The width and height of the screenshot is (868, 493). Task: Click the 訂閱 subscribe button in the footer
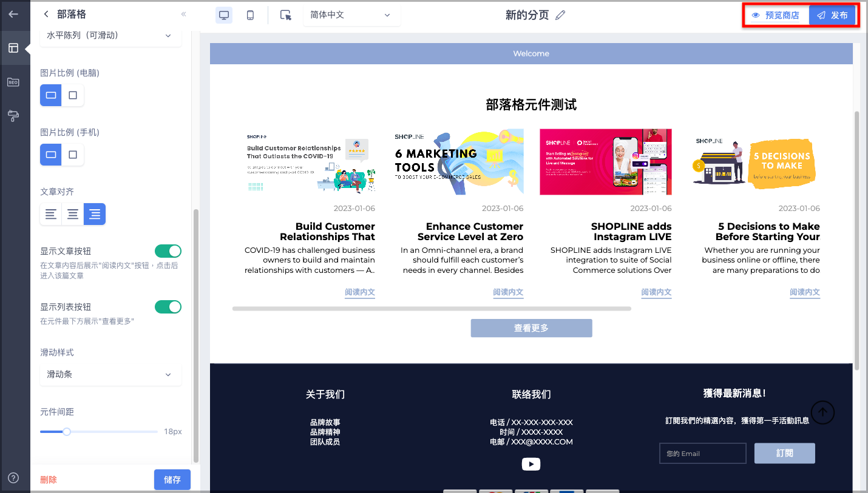[x=784, y=453]
